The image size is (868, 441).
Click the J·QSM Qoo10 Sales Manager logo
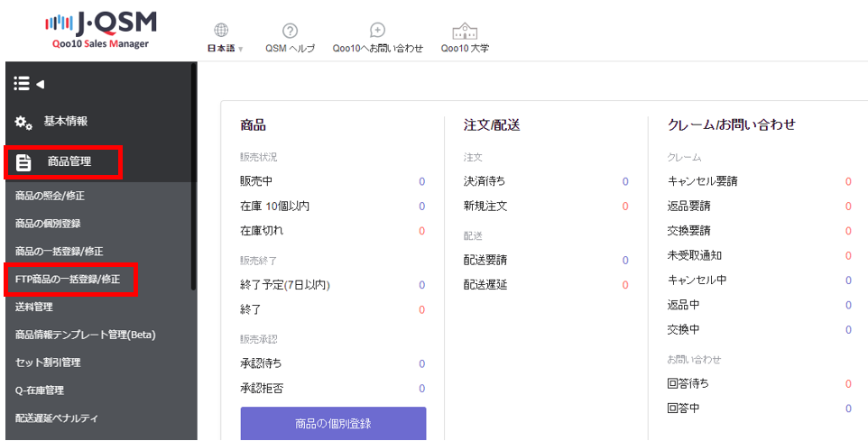tap(101, 30)
